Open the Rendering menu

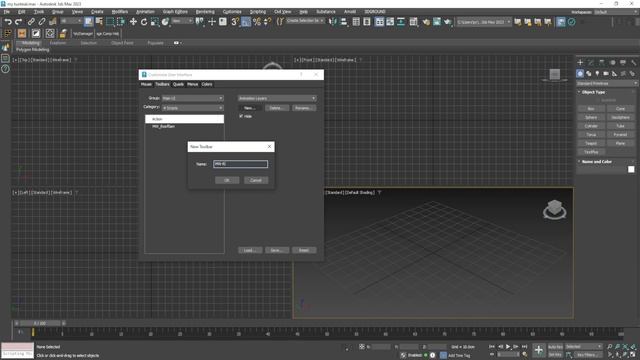coord(205,12)
